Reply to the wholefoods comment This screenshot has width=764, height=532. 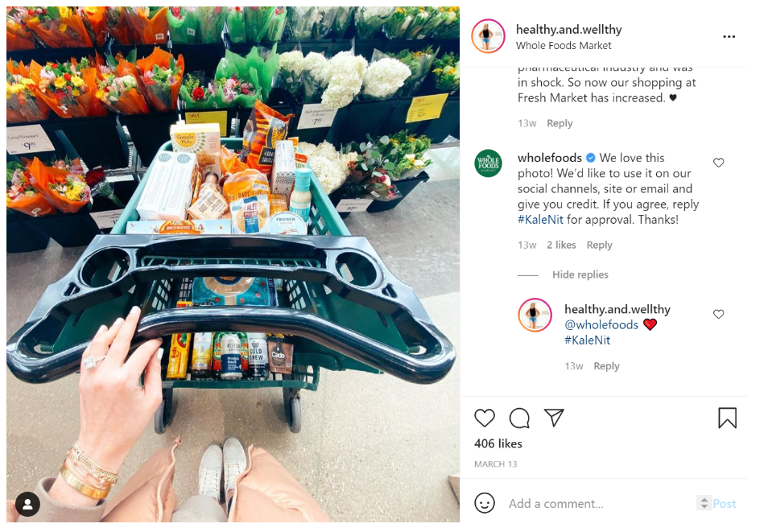[599, 245]
